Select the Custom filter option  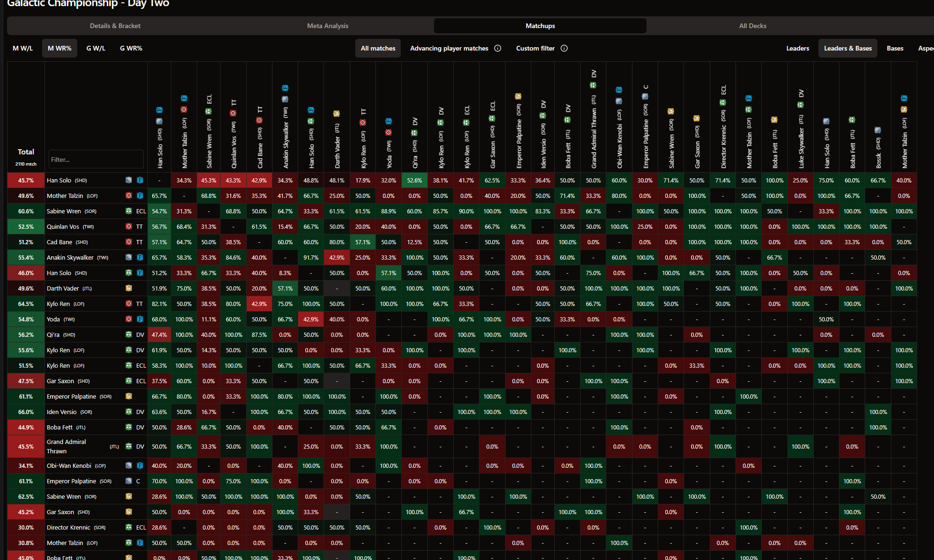[535, 48]
